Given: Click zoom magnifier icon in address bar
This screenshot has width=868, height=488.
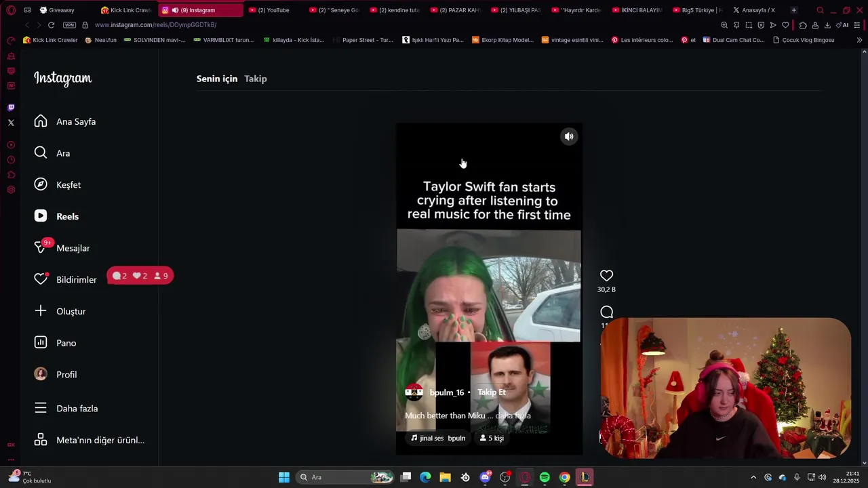Looking at the screenshot, I should point(724,25).
